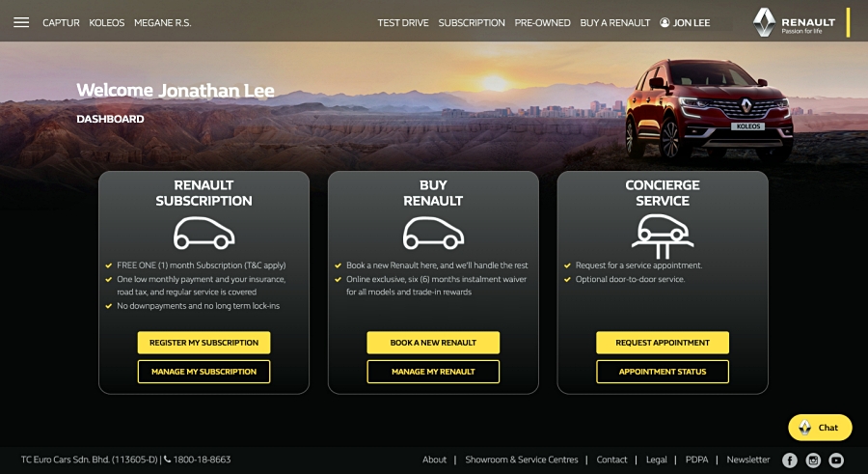Open Showroom & Service Centres link
The height and width of the screenshot is (474, 868).
tap(522, 460)
